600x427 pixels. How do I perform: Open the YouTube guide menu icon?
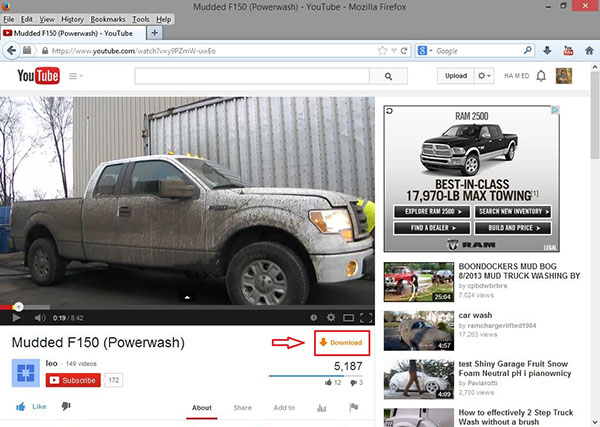coord(75,76)
